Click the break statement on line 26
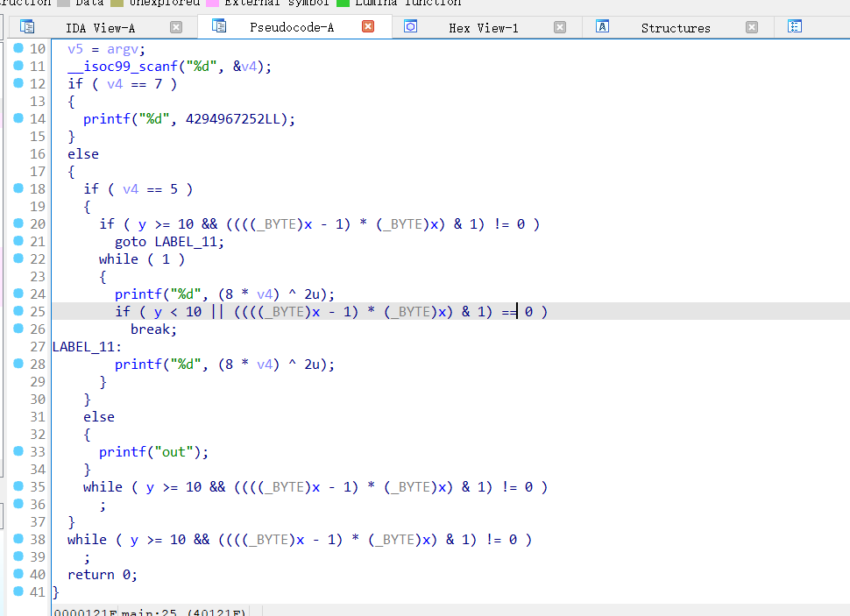This screenshot has width=850, height=616. tap(153, 329)
